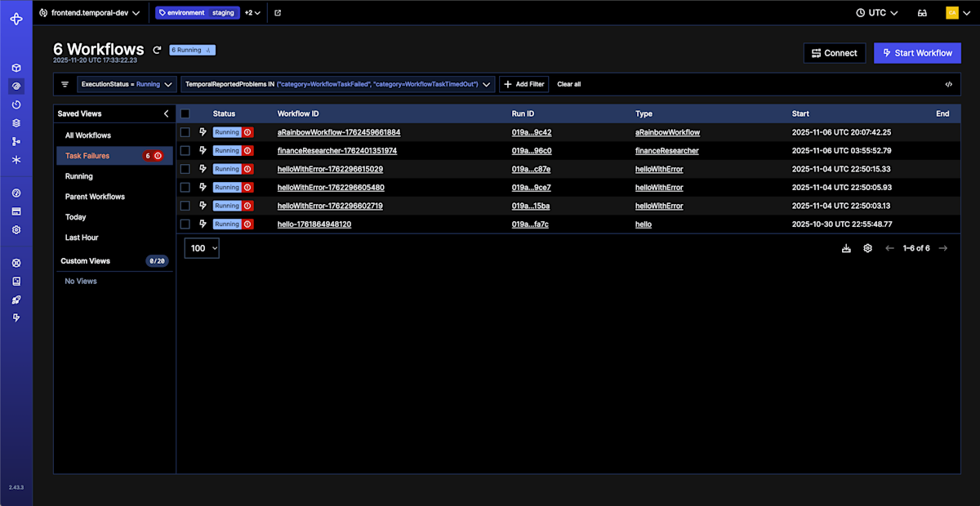Image resolution: width=980 pixels, height=506 pixels.
Task: Select the highlighted Workflows sidebar icon
Action: tap(16, 87)
